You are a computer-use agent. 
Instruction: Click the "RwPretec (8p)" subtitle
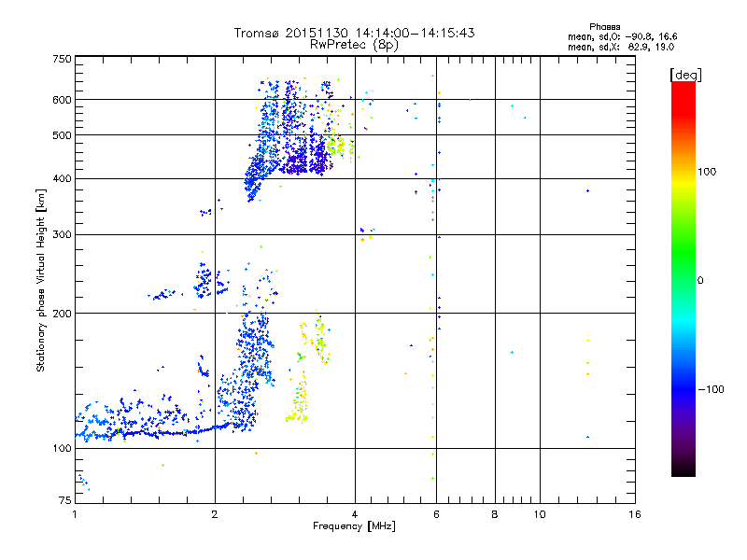coord(354,45)
